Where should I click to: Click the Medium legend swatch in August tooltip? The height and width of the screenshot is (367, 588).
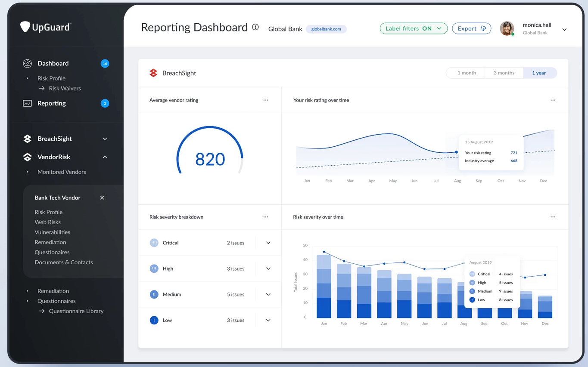pyautogui.click(x=472, y=291)
